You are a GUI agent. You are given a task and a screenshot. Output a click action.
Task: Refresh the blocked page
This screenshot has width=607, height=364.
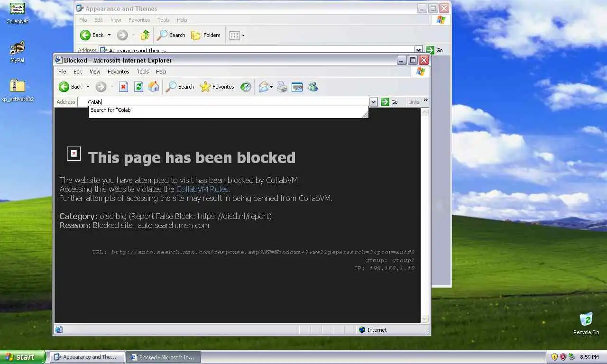pos(138,87)
